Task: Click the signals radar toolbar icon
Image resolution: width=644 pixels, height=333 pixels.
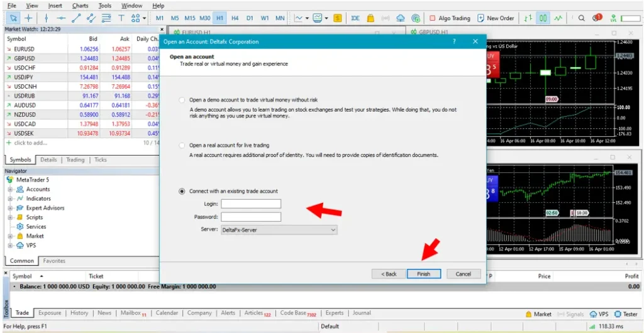Action: pos(386,18)
